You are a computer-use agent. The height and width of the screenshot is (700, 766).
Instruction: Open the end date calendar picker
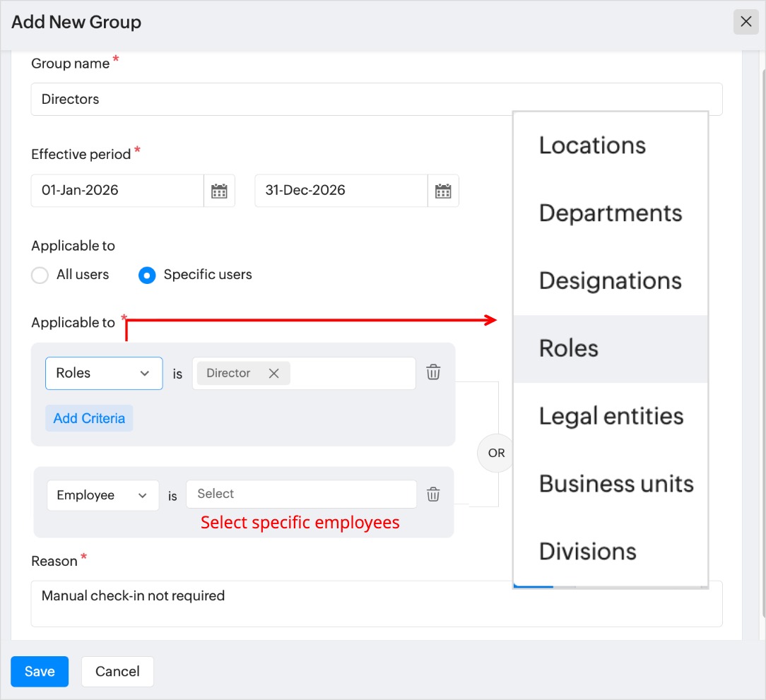pyautogui.click(x=443, y=191)
